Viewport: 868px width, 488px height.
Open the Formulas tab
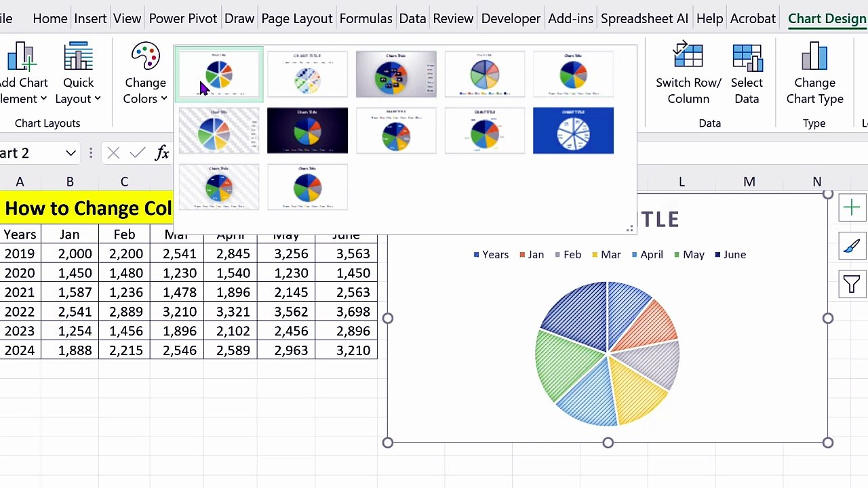tap(366, 18)
